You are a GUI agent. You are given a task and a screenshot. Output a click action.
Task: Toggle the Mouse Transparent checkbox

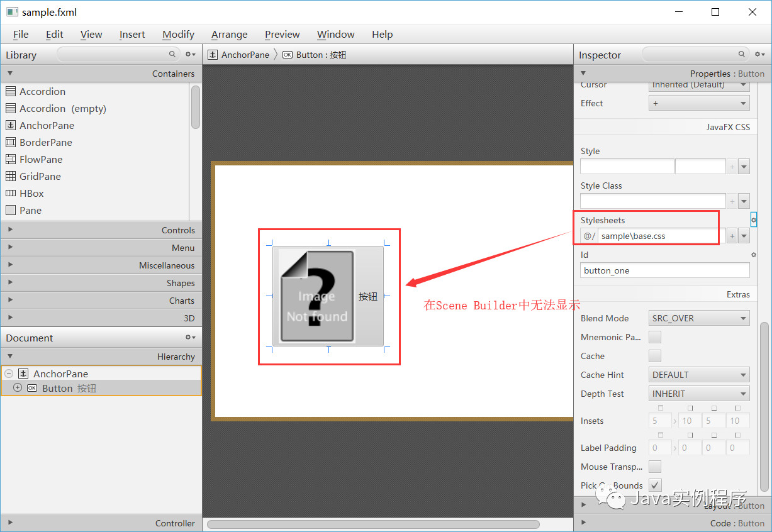[x=655, y=466]
